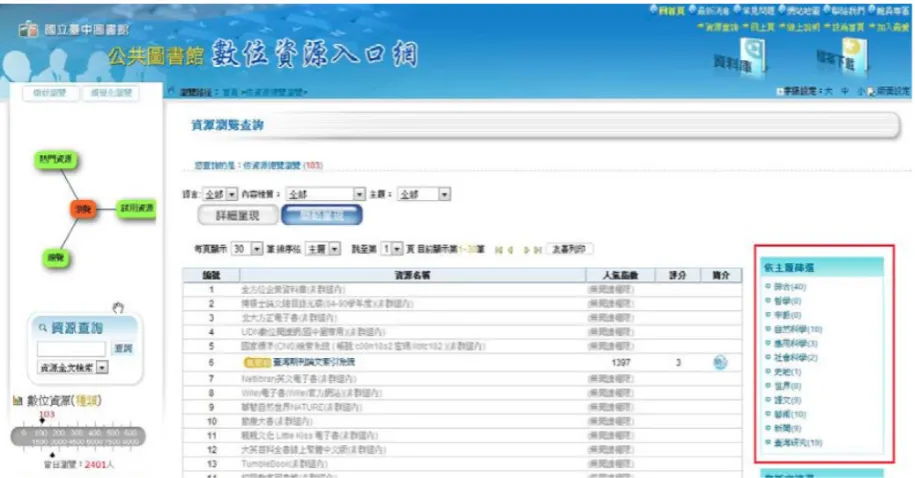Click the green node connected below the orange node
Viewport: 915px width, 478px height.
pyautogui.click(x=56, y=257)
